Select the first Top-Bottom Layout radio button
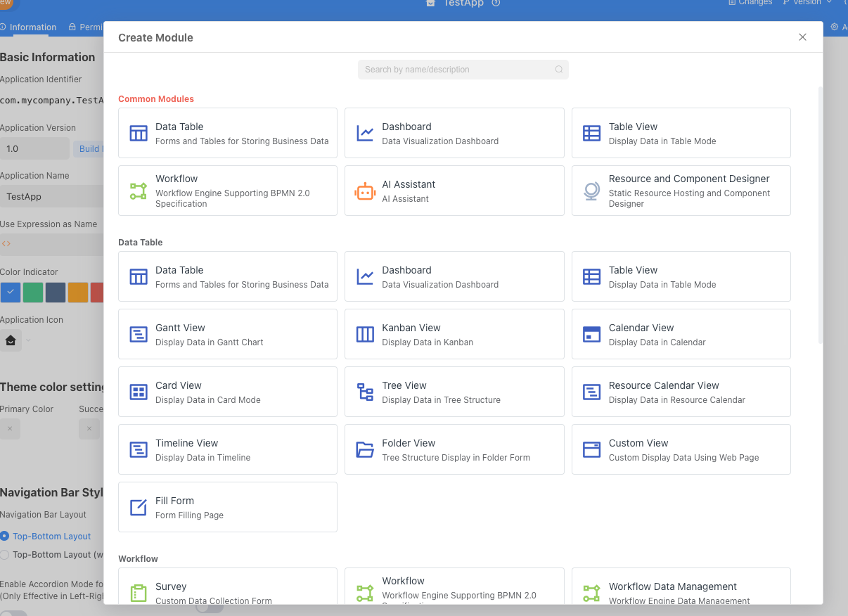The image size is (848, 616). pyautogui.click(x=5, y=536)
